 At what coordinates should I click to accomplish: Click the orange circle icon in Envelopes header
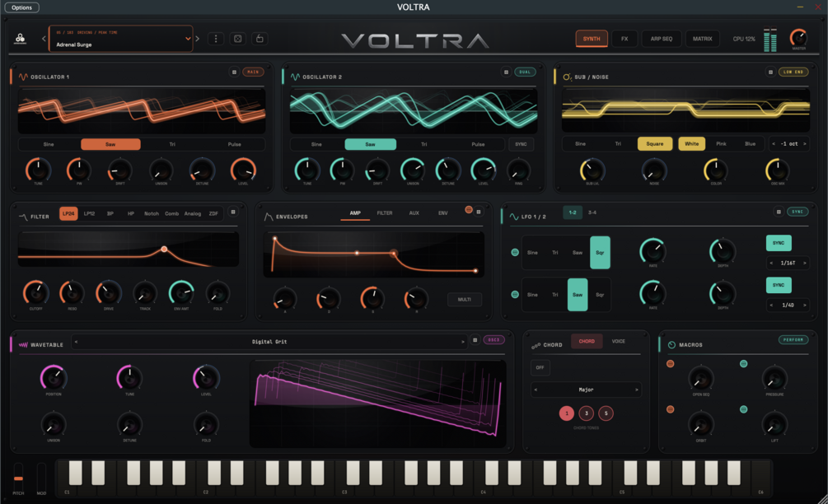[x=469, y=209]
